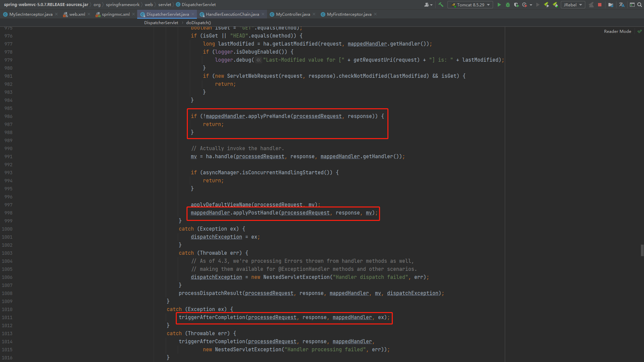Screen dimensions: 644x362
Task: Open the user account icon menu
Action: click(428, 5)
